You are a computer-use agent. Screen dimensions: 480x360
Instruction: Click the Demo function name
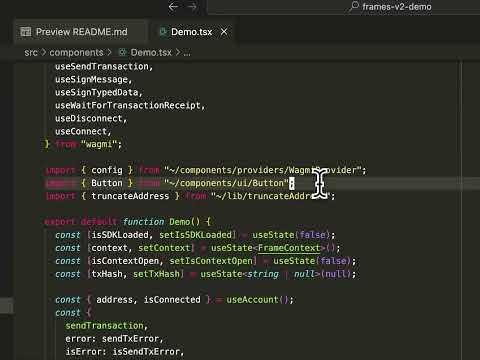179,222
